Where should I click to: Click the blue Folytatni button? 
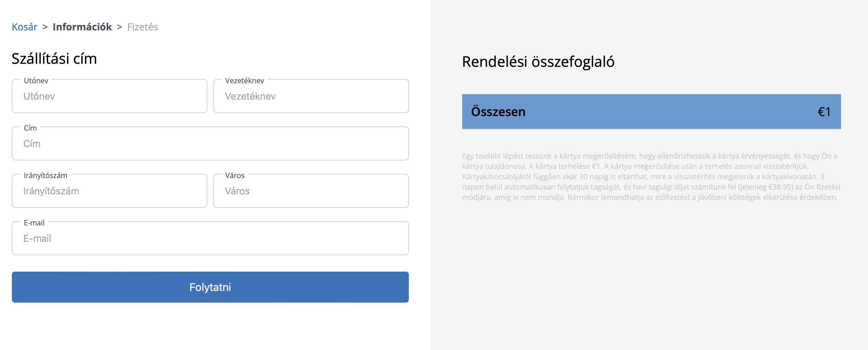(210, 287)
